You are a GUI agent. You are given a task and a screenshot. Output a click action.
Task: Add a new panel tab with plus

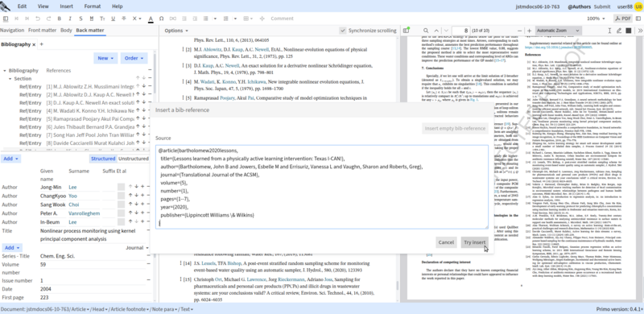click(41, 44)
